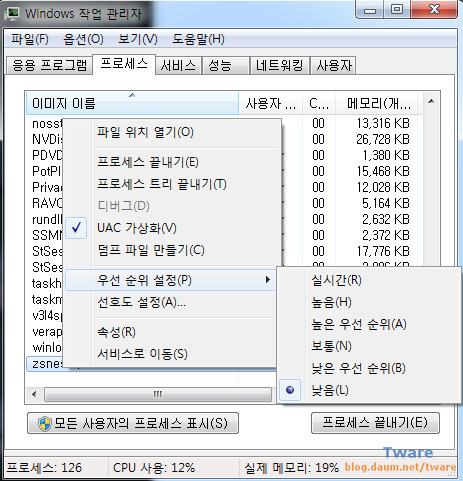Click bottom 프로세스 끝내기(E) button
This screenshot has width=463, height=481.
tap(375, 423)
